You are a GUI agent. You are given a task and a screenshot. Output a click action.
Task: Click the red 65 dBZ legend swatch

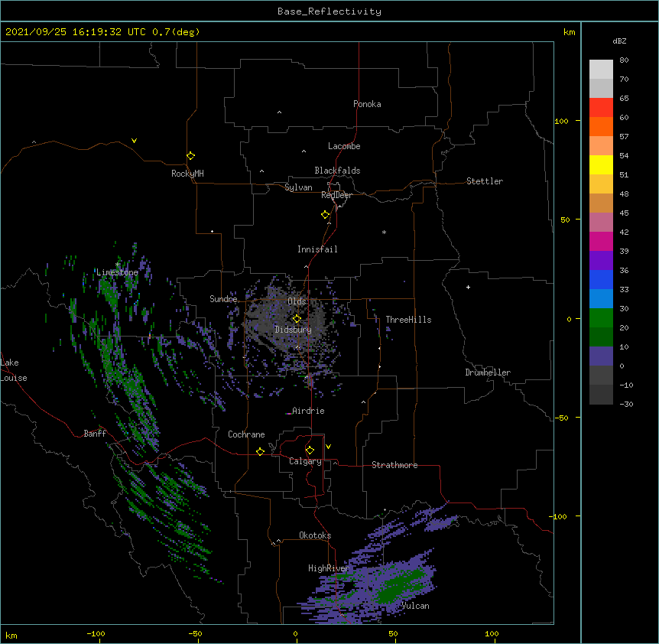point(601,107)
